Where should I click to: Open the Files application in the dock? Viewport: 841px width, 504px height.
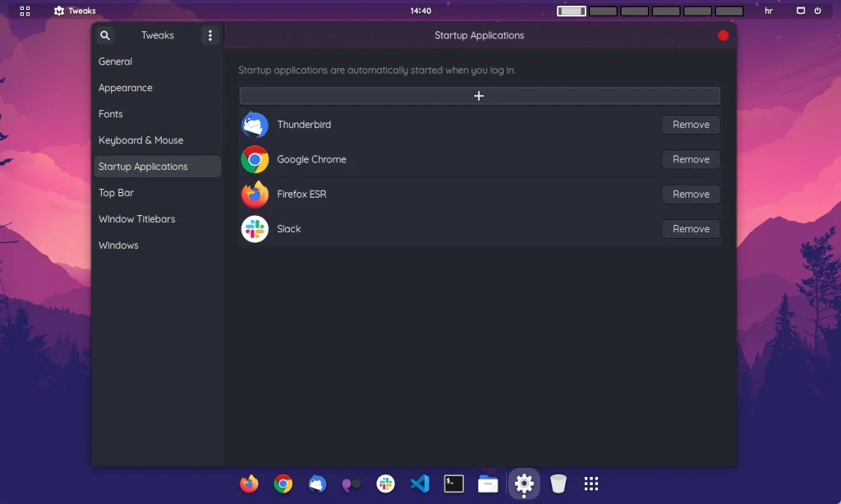point(488,483)
